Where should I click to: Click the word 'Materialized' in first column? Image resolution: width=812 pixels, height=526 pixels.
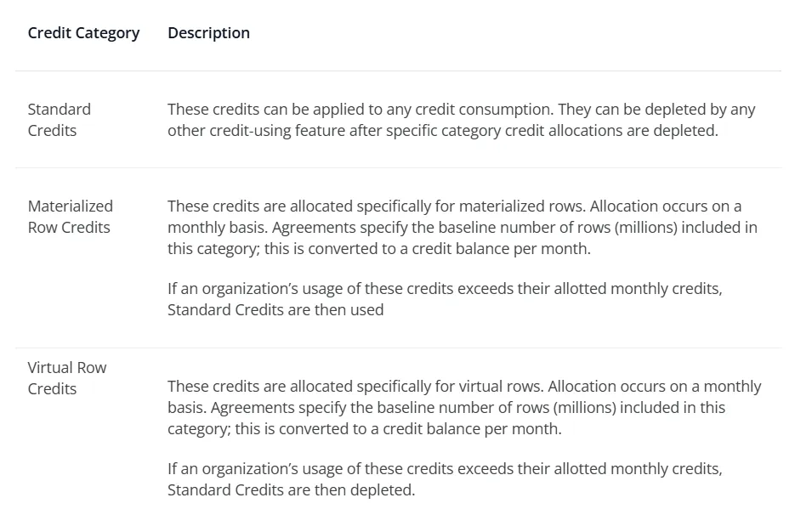tap(70, 206)
